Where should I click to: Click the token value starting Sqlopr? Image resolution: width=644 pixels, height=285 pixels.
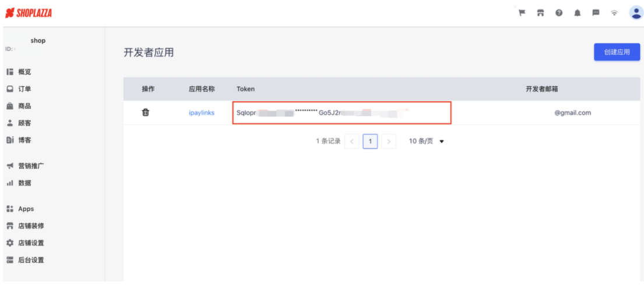[x=342, y=112]
